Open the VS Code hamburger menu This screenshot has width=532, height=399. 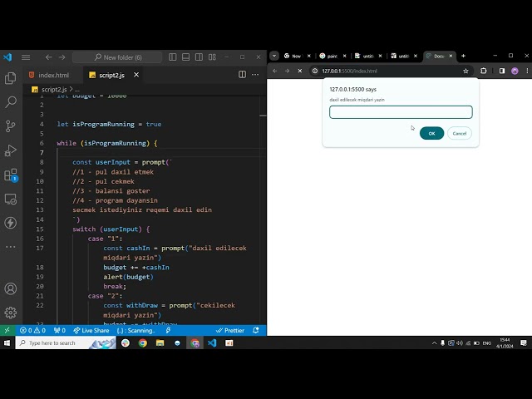(26, 57)
